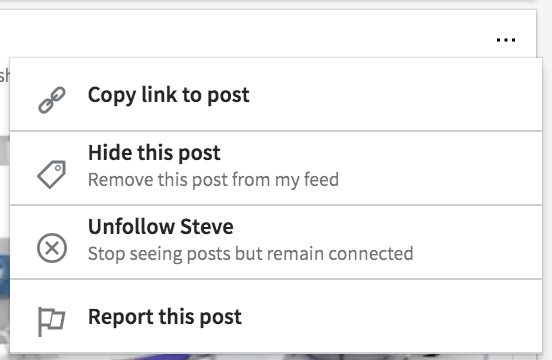This screenshot has width=552, height=360.
Task: Click the tag icon beside Hide this post
Action: [52, 174]
